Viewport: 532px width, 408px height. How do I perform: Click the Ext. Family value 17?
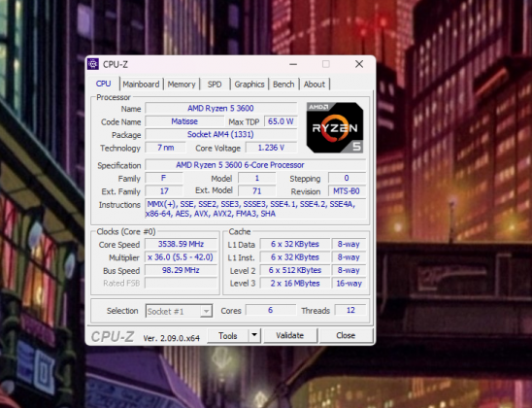click(164, 191)
